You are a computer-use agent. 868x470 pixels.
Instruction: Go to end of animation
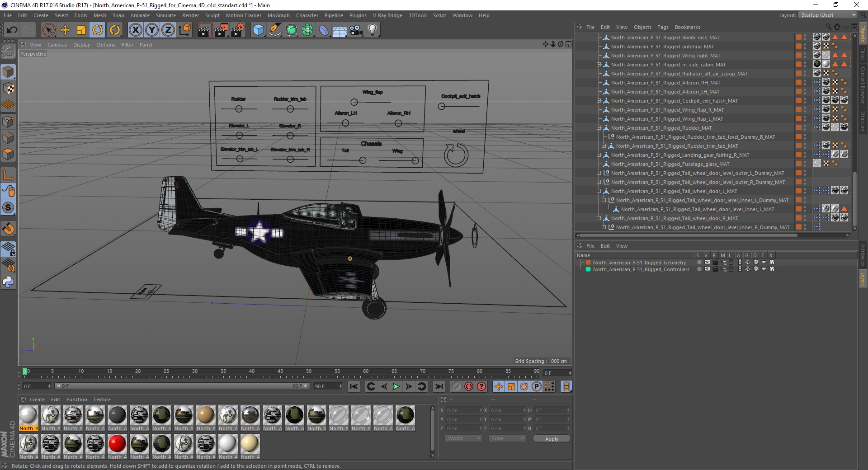point(439,386)
